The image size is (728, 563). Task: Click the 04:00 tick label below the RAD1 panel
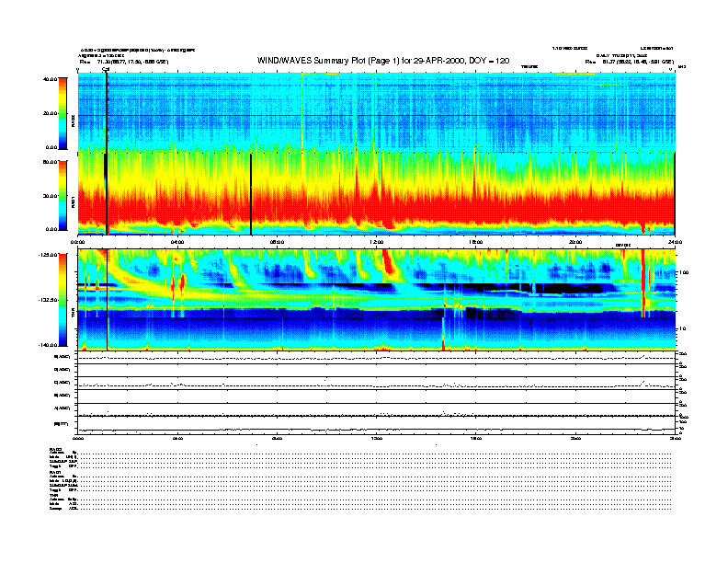[177, 242]
